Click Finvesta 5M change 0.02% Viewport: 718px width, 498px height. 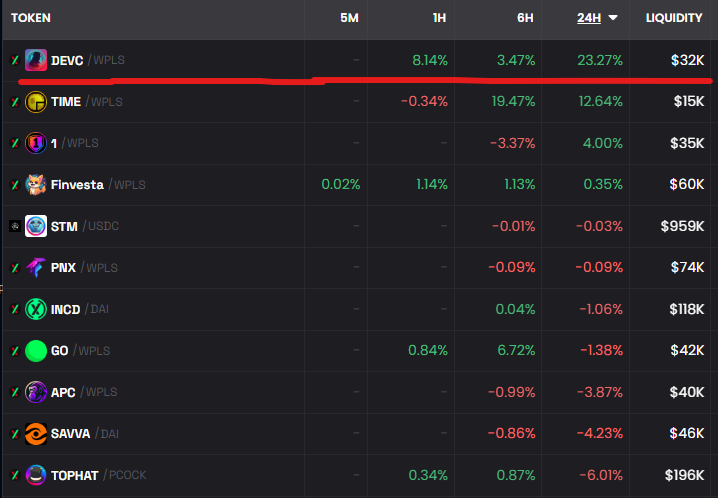(x=341, y=184)
